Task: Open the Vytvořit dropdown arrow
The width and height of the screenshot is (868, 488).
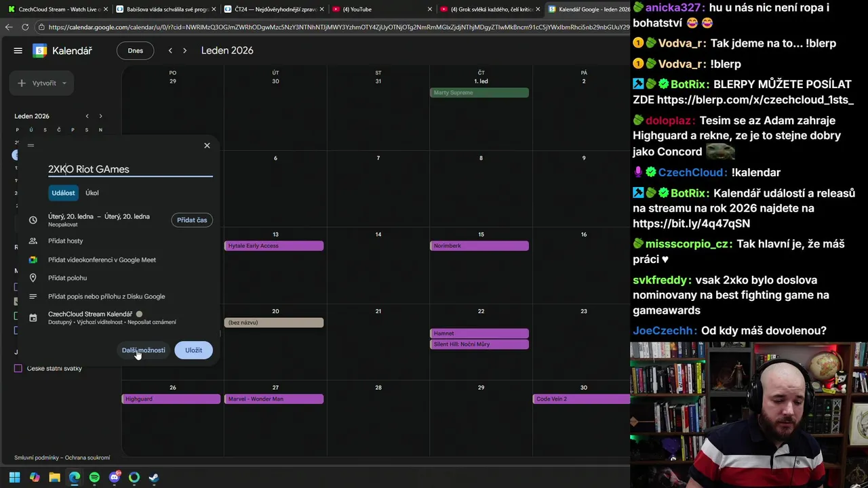Action: [x=64, y=83]
